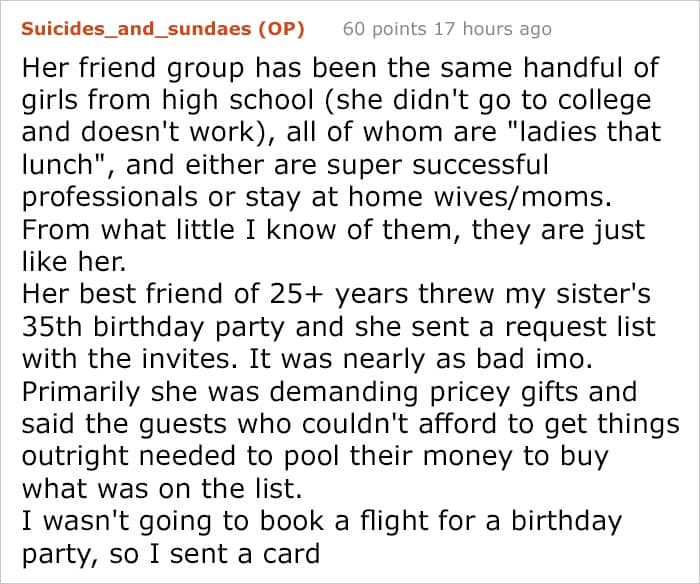Click the (OP) label beside username

[281, 29]
